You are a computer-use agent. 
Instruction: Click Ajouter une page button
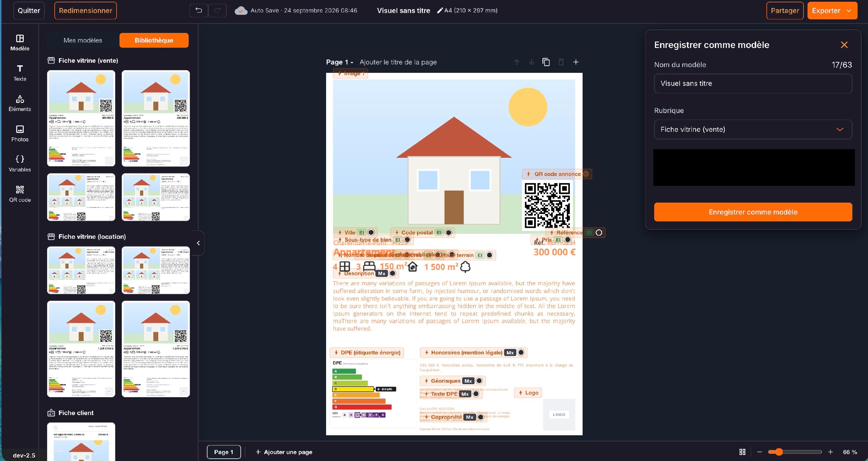pos(284,452)
